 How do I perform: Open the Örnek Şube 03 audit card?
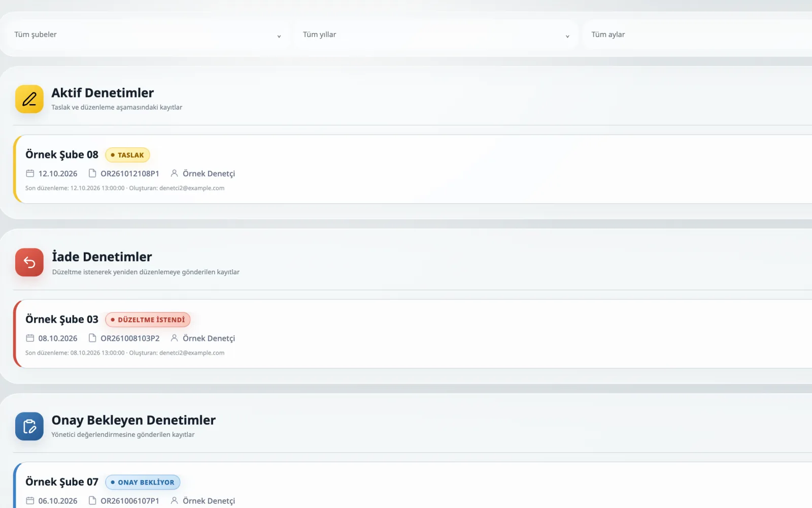click(x=413, y=334)
